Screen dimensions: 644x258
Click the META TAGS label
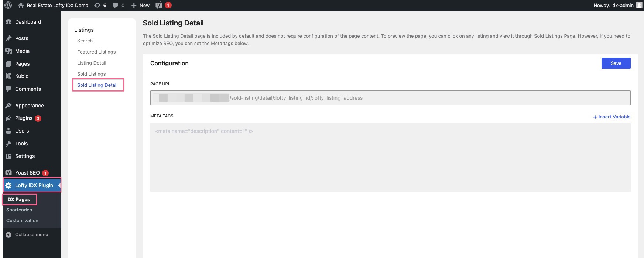[162, 116]
